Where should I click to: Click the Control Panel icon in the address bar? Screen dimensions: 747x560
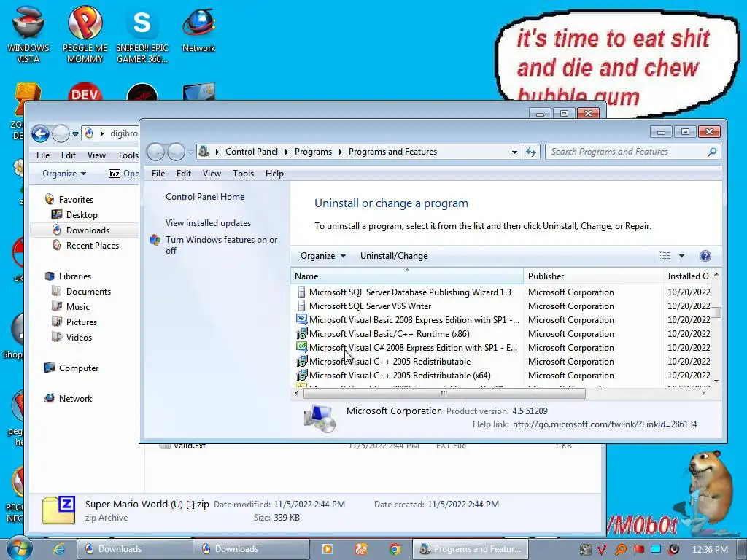pos(204,152)
